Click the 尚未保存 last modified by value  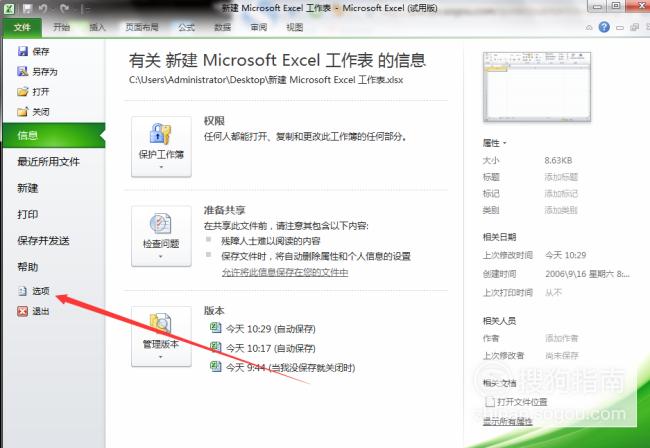click(561, 356)
